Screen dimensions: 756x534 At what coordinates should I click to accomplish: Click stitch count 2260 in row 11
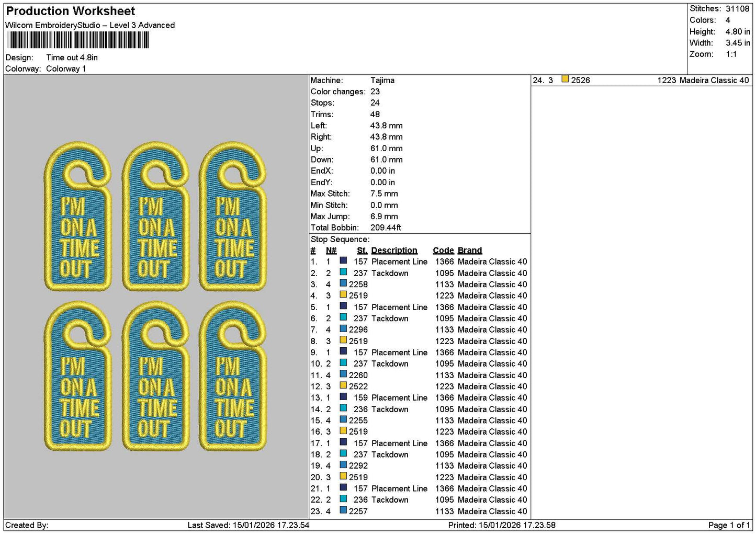click(x=358, y=375)
